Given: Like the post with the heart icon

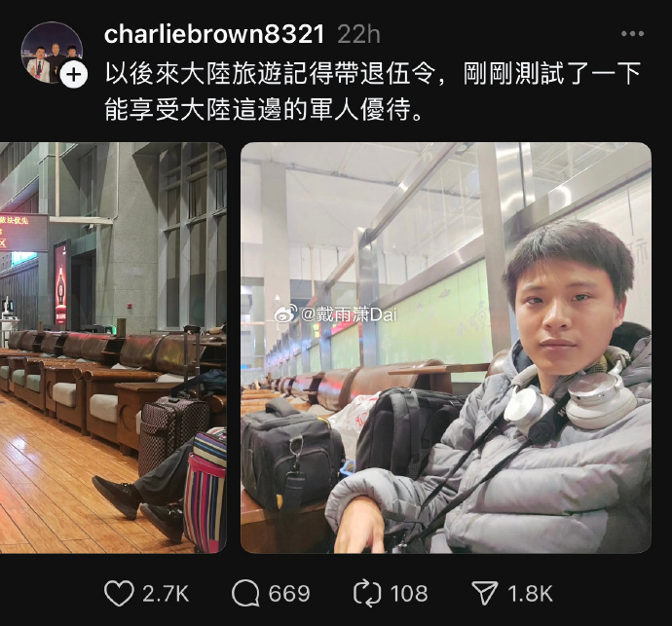Looking at the screenshot, I should [x=119, y=594].
